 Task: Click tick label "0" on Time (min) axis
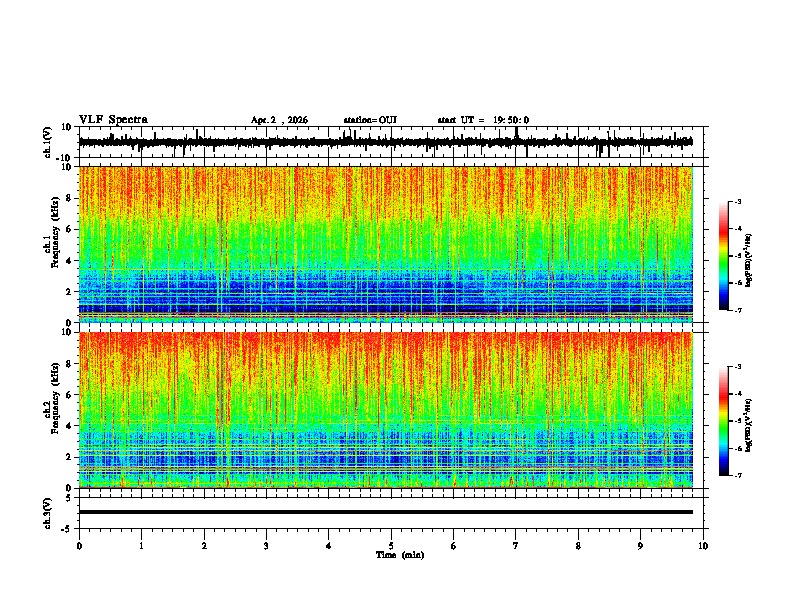(x=79, y=546)
